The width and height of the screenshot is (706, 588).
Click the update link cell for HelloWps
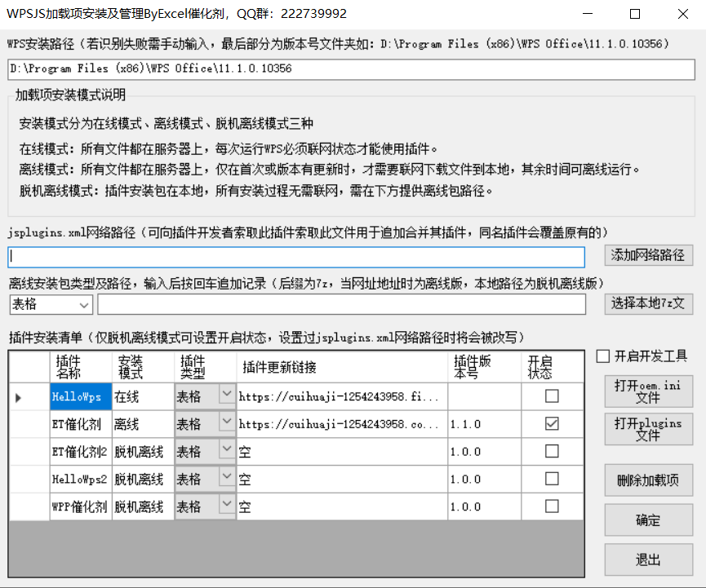pos(342,397)
